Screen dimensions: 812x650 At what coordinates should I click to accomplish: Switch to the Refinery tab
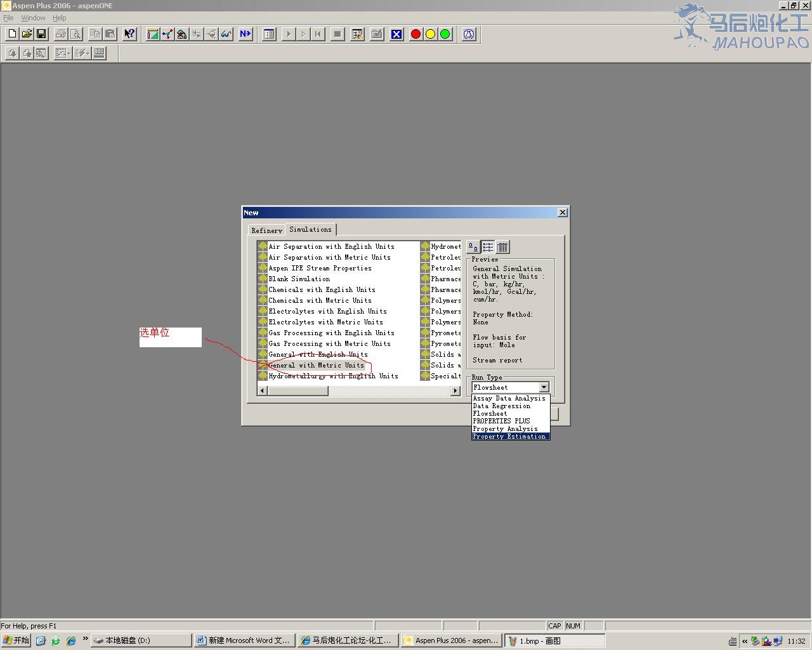[266, 230]
